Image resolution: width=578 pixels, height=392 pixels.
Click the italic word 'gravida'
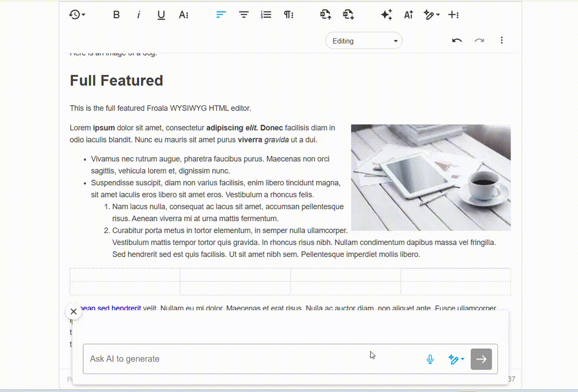coord(276,140)
